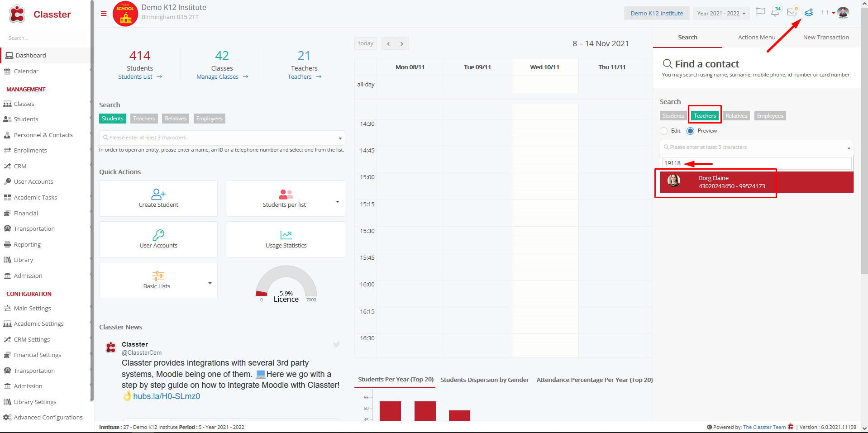The height and width of the screenshot is (433, 868).
Task: Toggle Students filter in dashboard Search
Action: click(x=112, y=119)
